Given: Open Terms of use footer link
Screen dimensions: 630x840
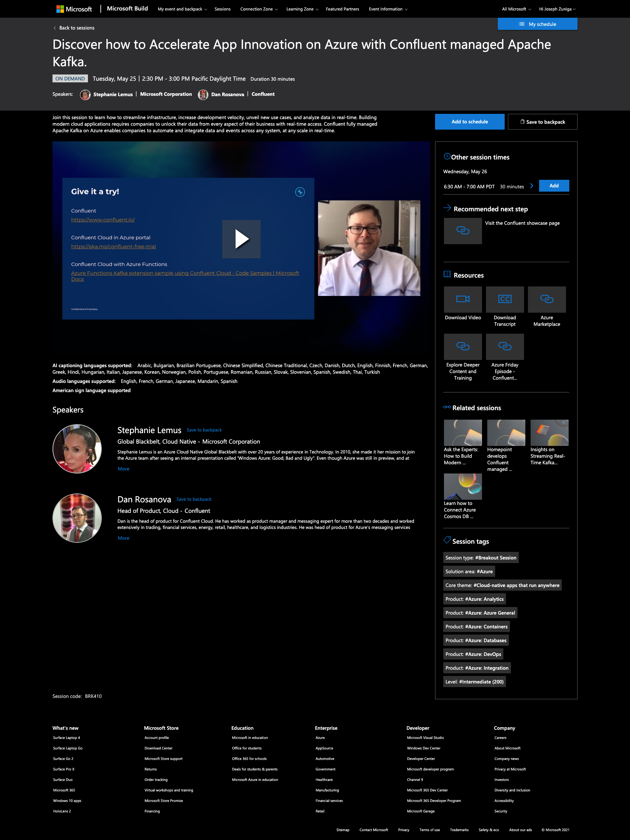Looking at the screenshot, I should [x=430, y=830].
